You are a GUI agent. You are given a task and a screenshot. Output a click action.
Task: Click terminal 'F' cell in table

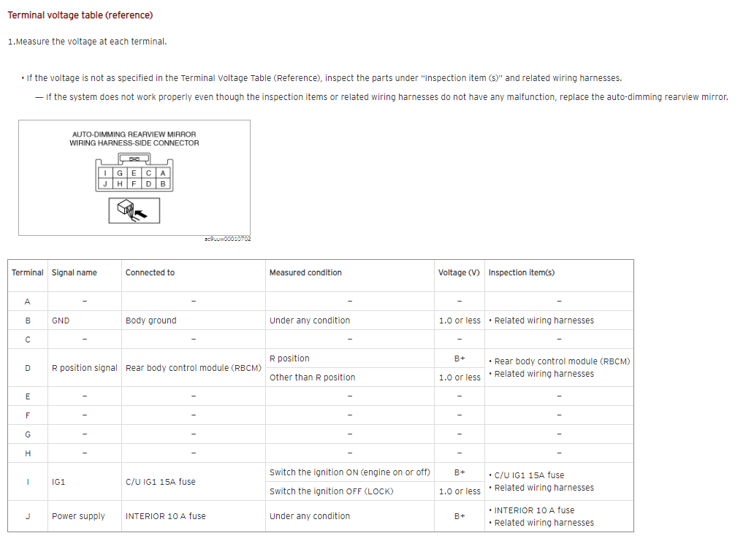pos(28,415)
